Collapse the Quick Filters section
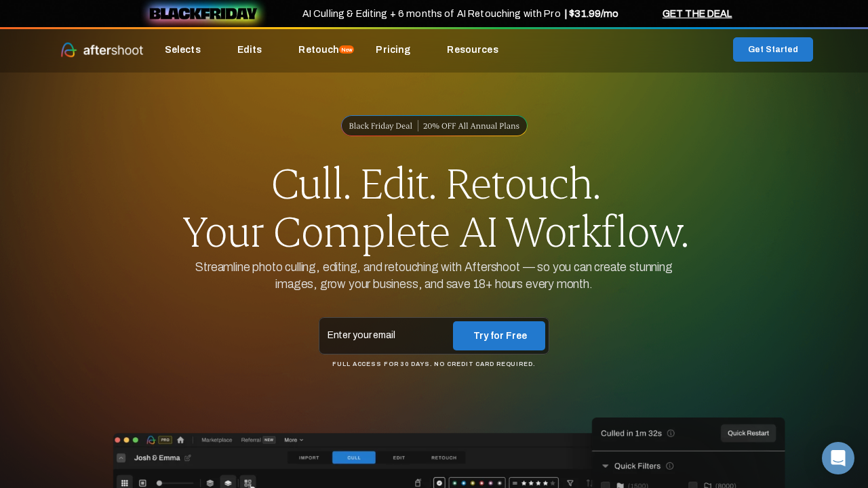868x488 pixels. tap(606, 466)
